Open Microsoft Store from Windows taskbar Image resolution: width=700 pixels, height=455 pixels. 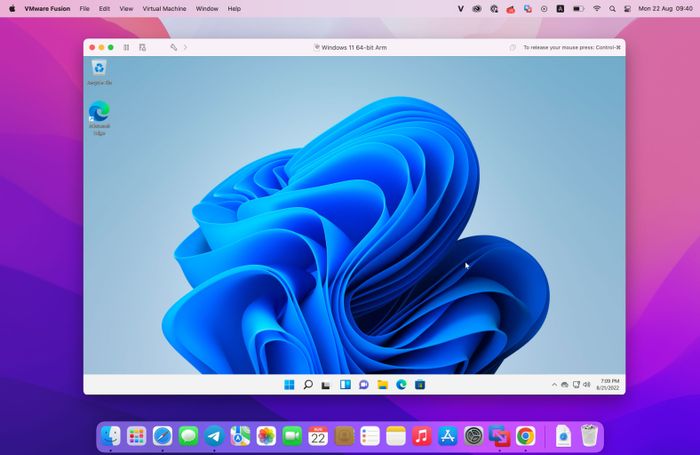pos(420,384)
